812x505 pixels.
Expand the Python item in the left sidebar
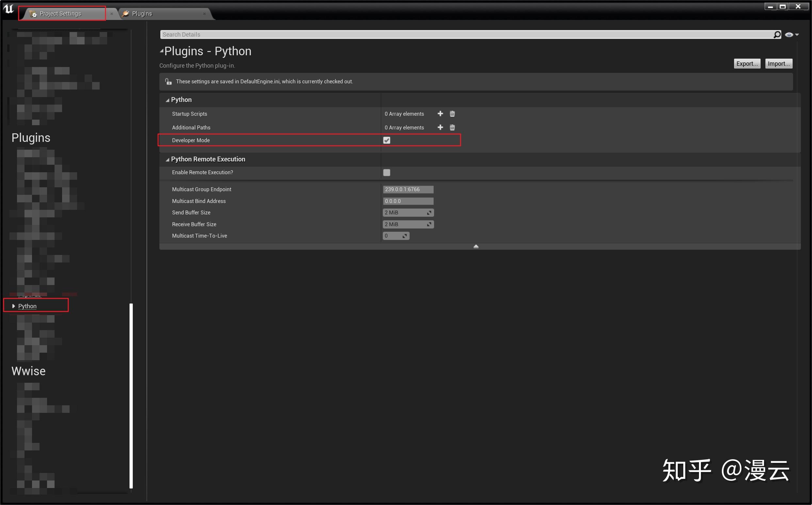pos(13,306)
